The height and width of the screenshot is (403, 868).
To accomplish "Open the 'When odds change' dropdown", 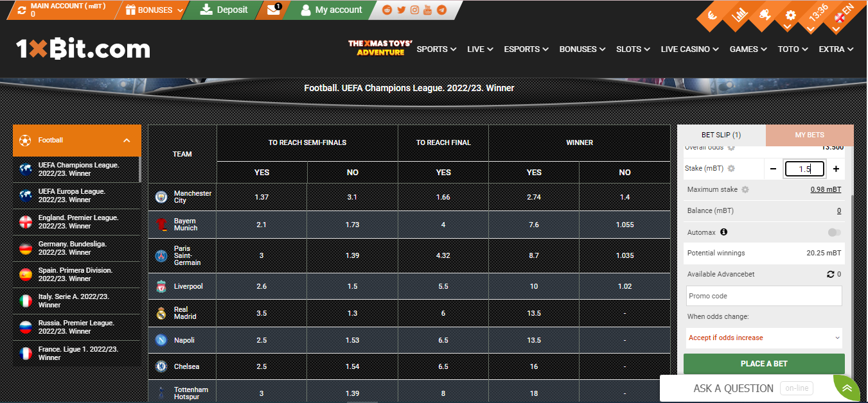I will (764, 338).
